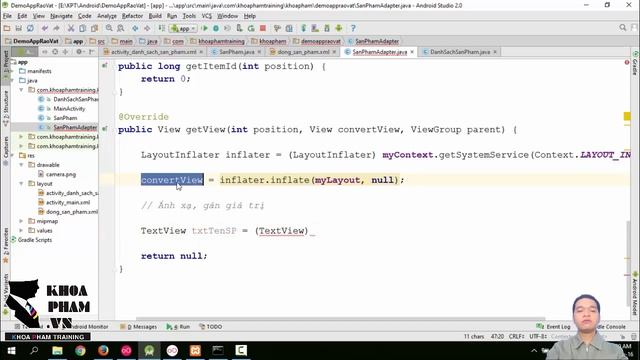Collapse the layout folder node

point(21,184)
